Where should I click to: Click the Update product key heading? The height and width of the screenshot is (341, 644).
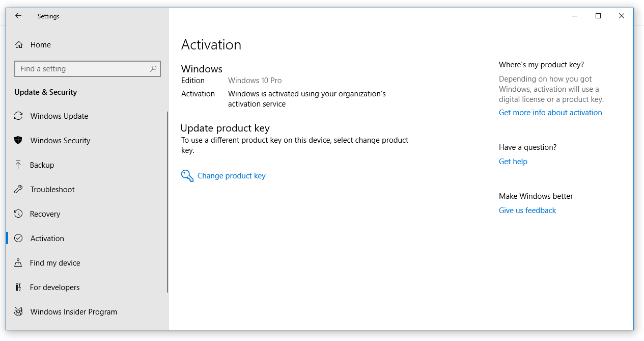225,128
